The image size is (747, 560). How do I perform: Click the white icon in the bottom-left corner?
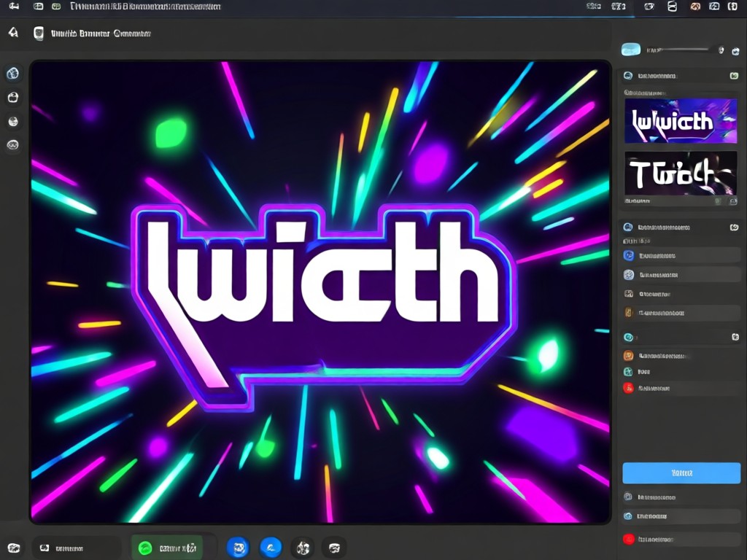click(14, 548)
